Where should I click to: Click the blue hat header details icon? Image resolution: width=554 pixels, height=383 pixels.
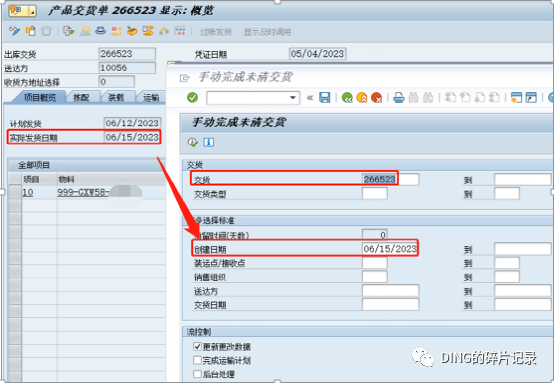click(101, 31)
